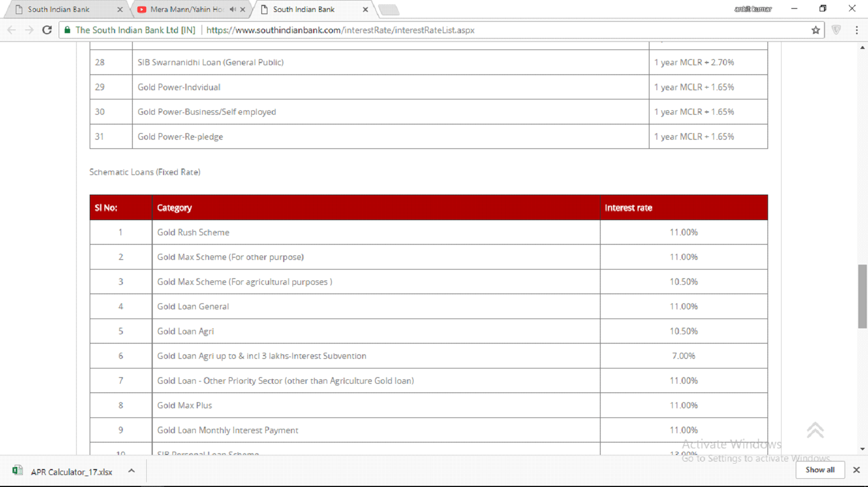Mute audio icon on Mera Mann tab
The image size is (868, 487).
[x=233, y=9]
